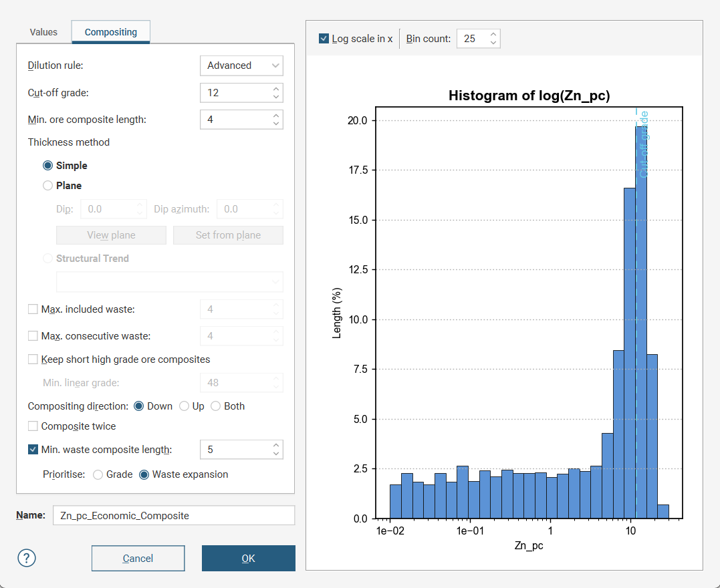Decrease Min. waste composite length with down arrow
Image resolution: width=720 pixels, height=588 pixels.
point(276,454)
